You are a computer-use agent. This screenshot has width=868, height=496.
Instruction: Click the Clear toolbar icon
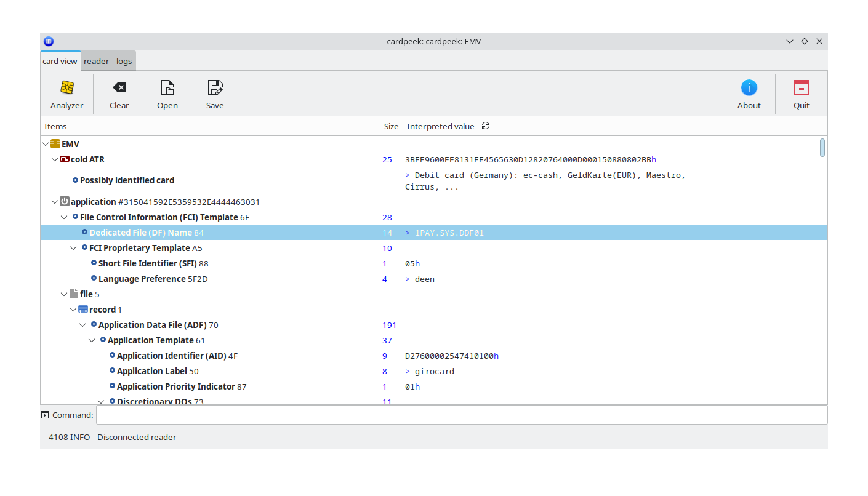point(119,87)
